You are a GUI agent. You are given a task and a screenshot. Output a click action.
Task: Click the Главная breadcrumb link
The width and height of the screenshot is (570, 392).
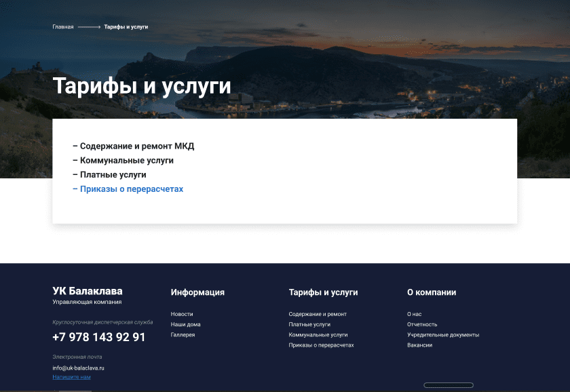point(62,27)
